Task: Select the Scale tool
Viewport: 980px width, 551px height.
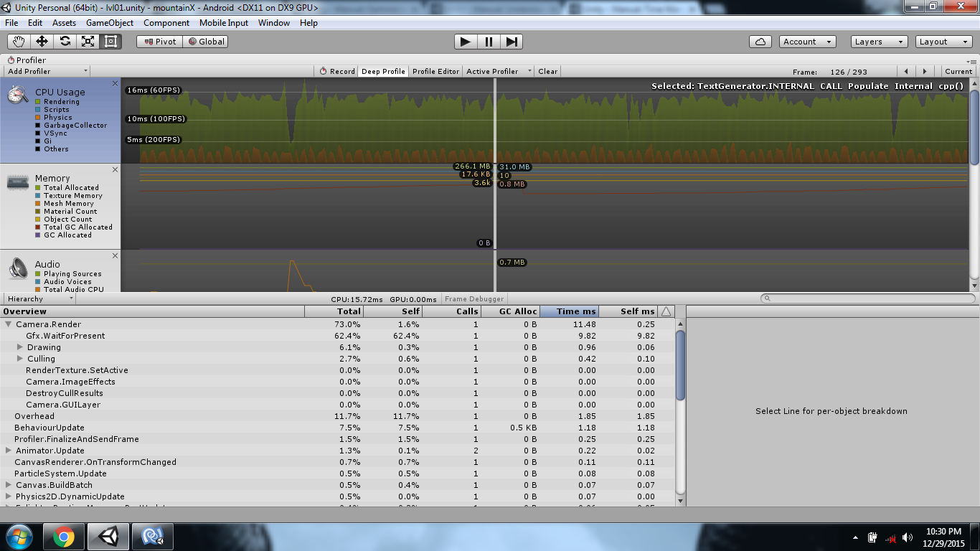Action: pos(88,41)
